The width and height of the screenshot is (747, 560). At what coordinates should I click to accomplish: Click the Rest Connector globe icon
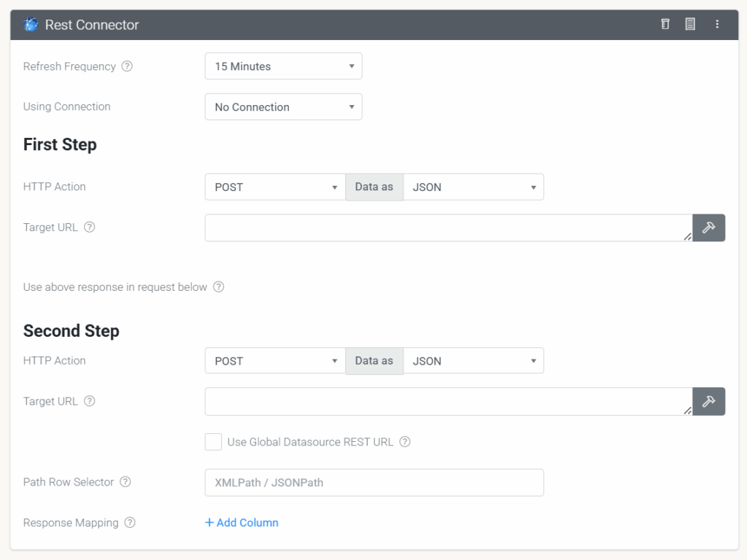(31, 24)
